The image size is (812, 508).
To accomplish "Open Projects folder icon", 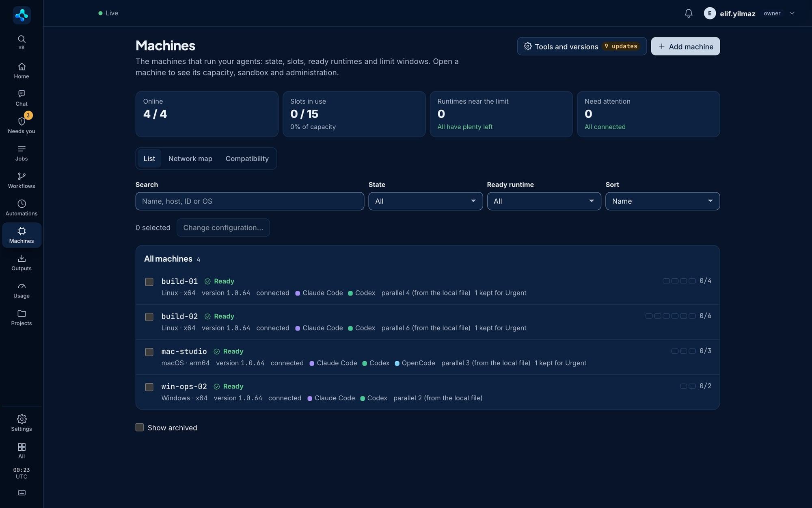I will click(x=22, y=313).
